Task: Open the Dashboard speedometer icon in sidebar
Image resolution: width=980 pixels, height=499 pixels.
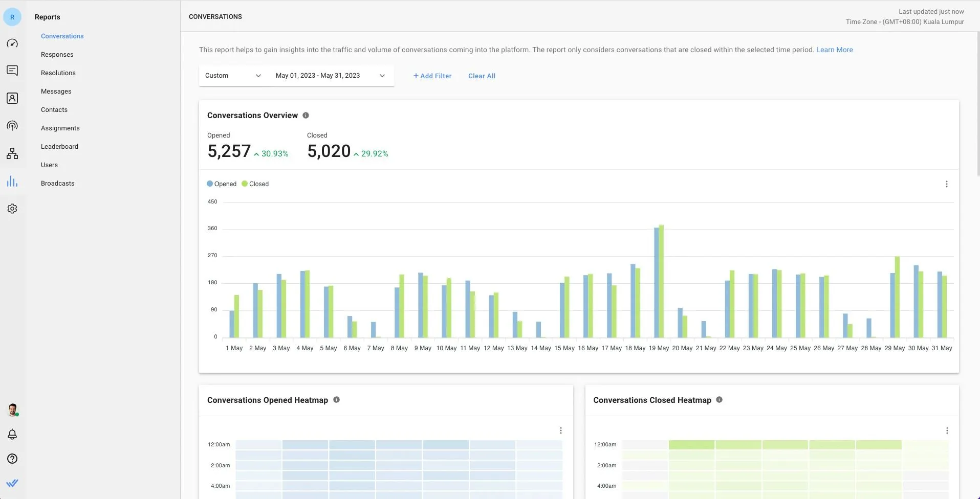Action: tap(12, 43)
